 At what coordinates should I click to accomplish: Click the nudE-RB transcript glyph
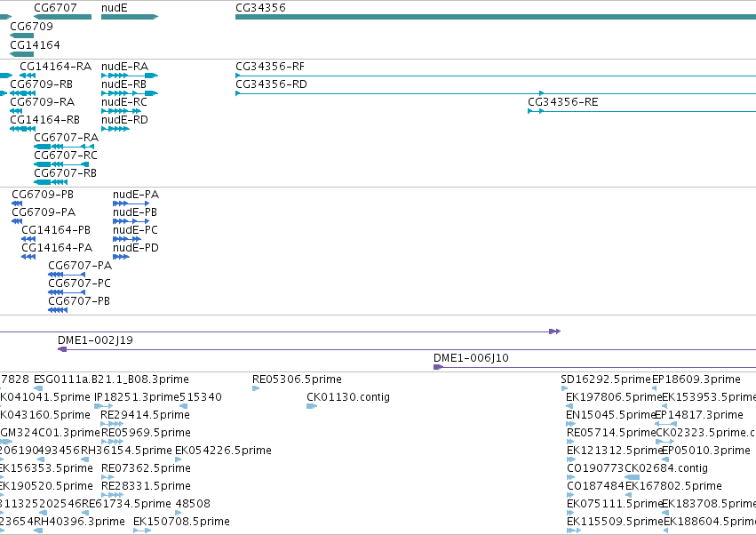pyautogui.click(x=130, y=93)
